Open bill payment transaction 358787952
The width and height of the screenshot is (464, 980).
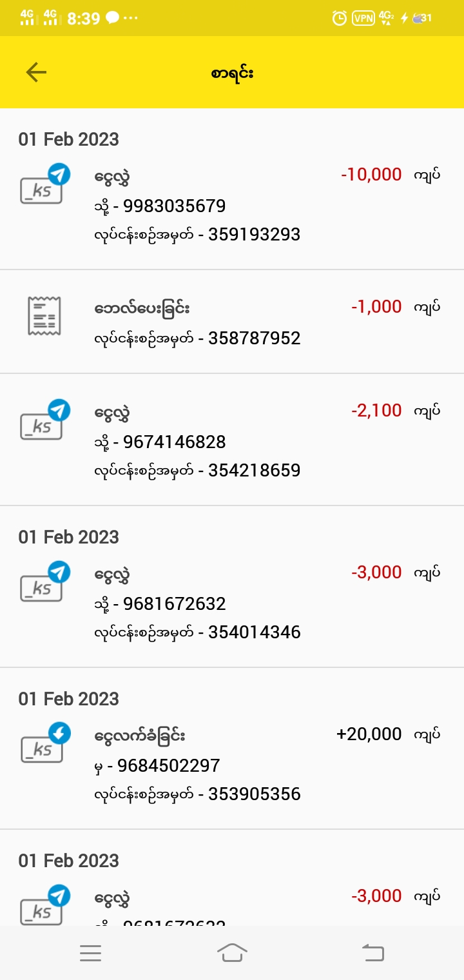[x=254, y=338]
